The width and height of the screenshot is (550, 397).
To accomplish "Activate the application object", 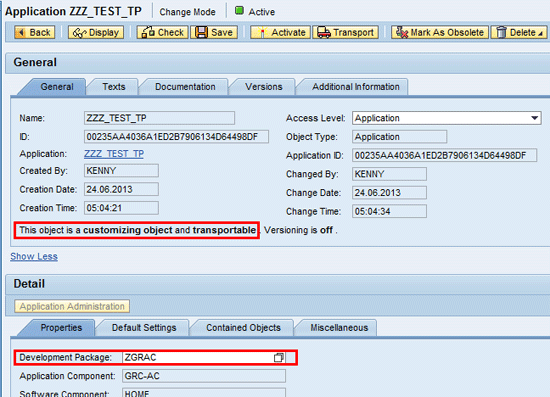I will (280, 32).
